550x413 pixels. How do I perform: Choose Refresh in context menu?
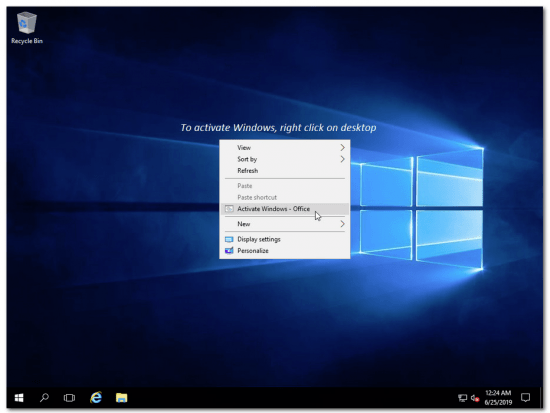pos(284,171)
